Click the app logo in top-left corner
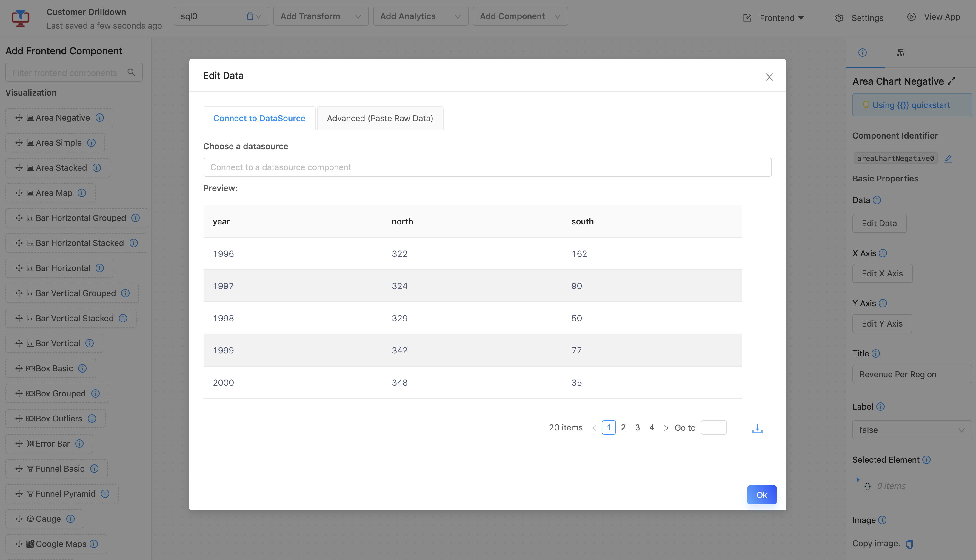Screen dimensions: 976x560 (x=20, y=18)
